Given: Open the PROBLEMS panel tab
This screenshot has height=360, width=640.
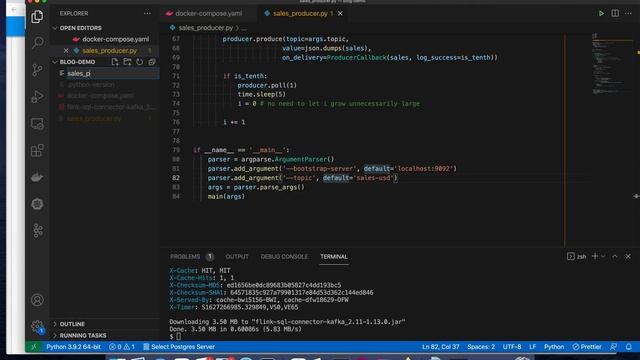Looking at the screenshot, I should pos(185,257).
